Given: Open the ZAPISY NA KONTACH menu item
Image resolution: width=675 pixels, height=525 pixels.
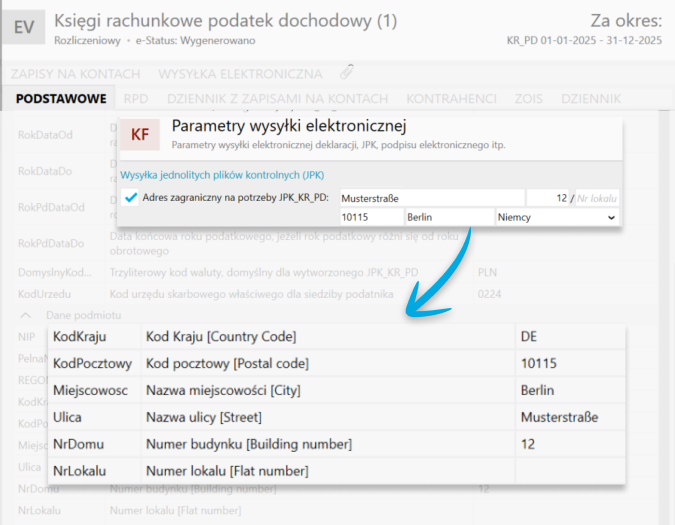Looking at the screenshot, I should coord(76,74).
